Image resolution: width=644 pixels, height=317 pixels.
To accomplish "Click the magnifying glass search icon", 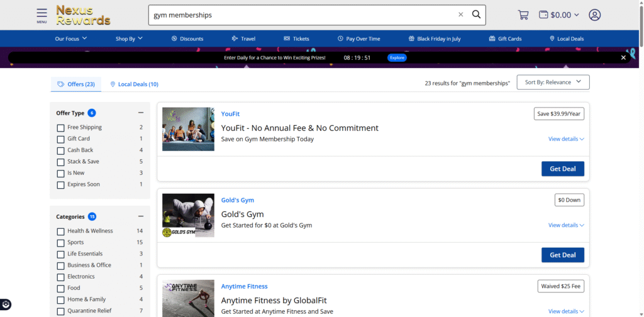I will [x=476, y=15].
